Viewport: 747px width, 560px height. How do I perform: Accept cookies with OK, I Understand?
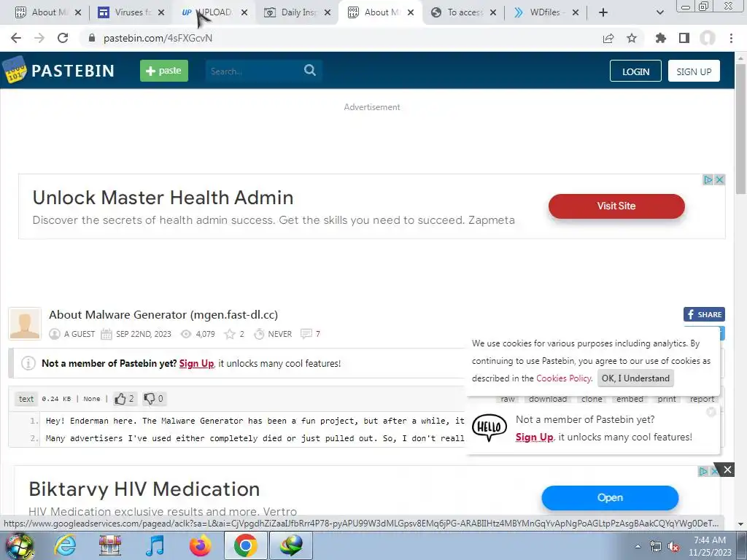[635, 378]
